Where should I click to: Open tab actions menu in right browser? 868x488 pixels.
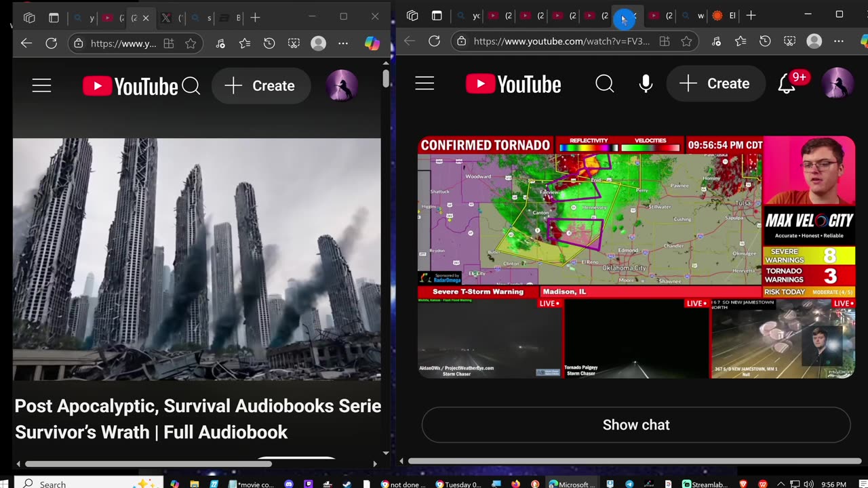point(437,16)
